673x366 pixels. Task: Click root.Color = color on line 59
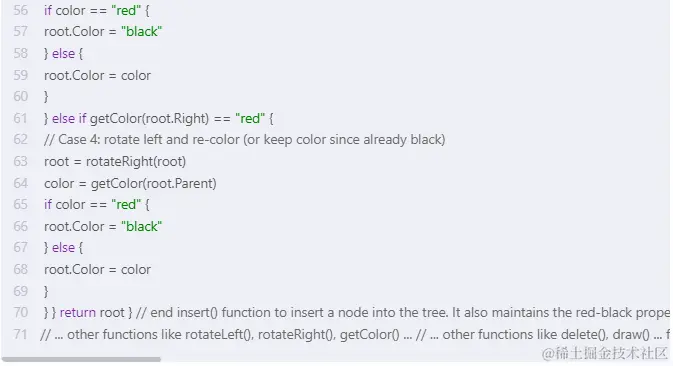pos(97,75)
